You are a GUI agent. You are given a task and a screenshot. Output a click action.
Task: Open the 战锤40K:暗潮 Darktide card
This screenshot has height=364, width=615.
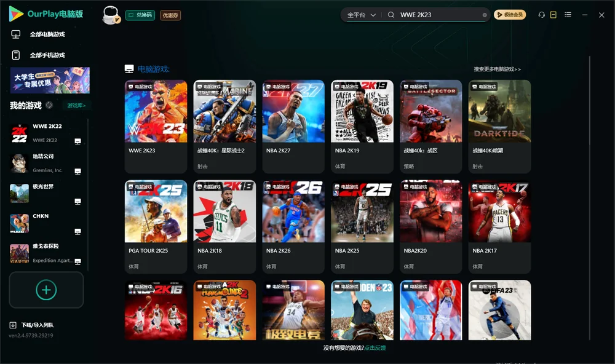click(x=499, y=126)
